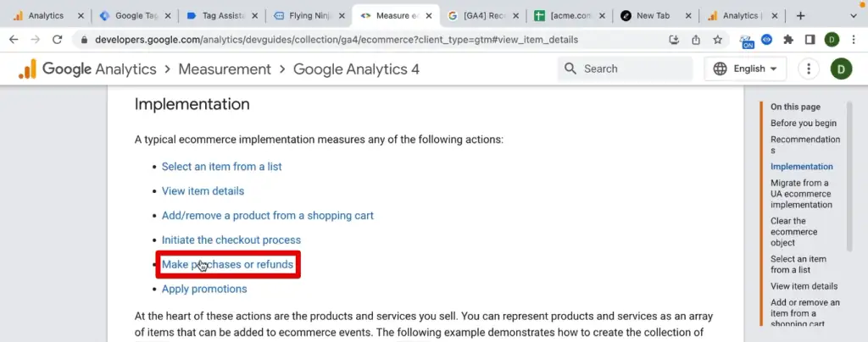Open the English language dropdown
This screenshot has height=342, width=868.
pos(745,69)
